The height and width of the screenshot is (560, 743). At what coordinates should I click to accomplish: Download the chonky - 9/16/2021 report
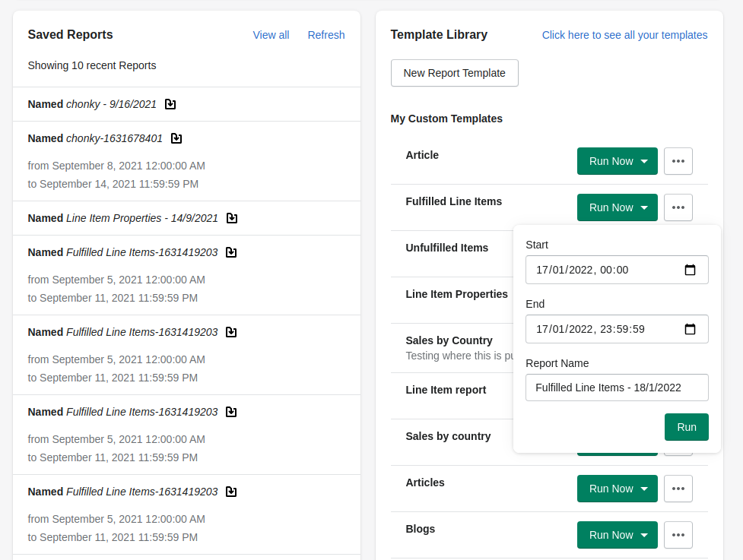click(x=170, y=104)
